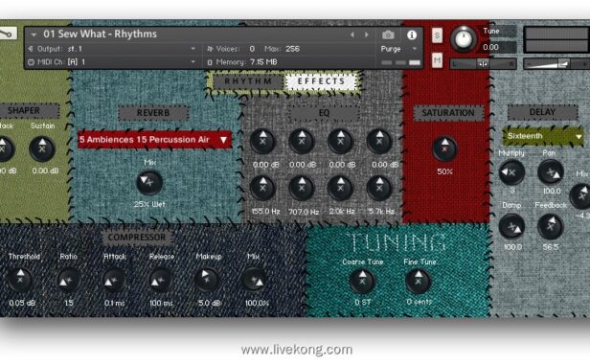
Task: Click the Max voices value 256
Action: click(292, 49)
